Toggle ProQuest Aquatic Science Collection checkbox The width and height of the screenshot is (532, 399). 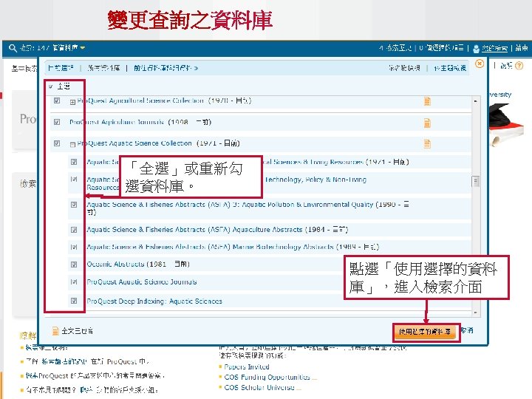pyautogui.click(x=57, y=143)
